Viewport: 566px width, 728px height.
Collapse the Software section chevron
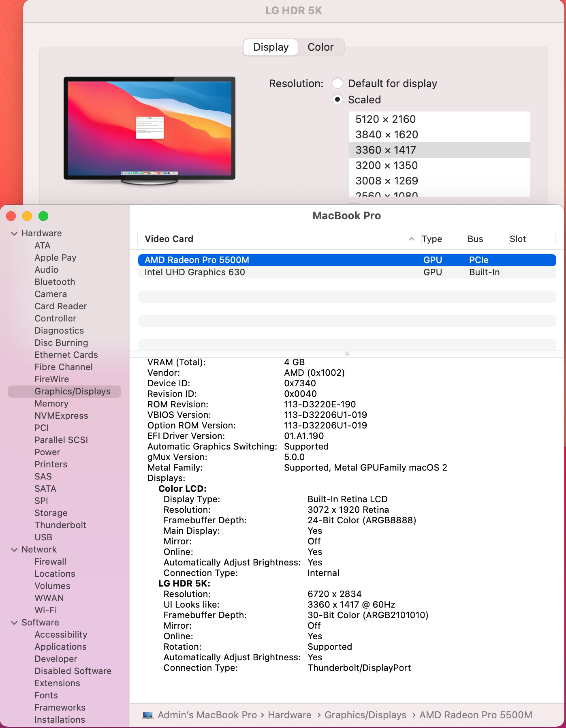14,623
